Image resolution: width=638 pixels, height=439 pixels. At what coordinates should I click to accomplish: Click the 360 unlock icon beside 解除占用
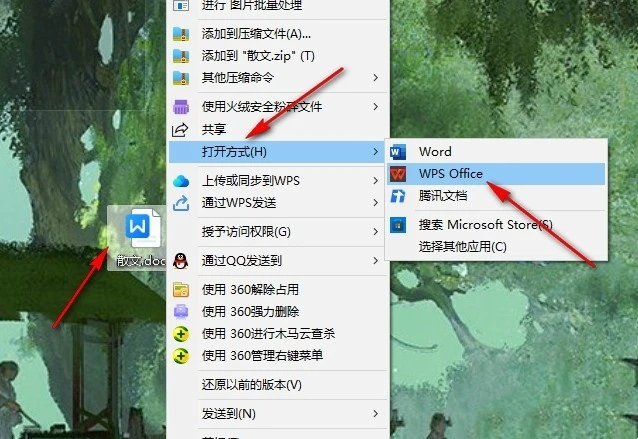coord(181,290)
